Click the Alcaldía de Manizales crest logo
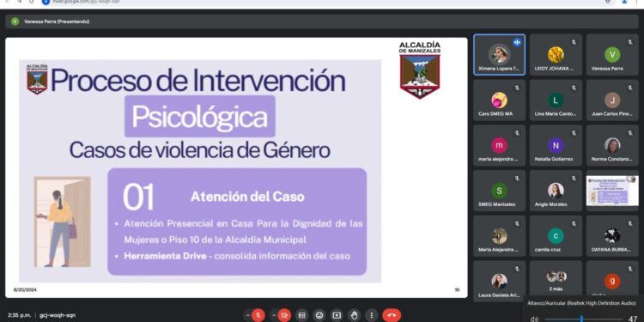This screenshot has height=322, width=644. (x=420, y=70)
